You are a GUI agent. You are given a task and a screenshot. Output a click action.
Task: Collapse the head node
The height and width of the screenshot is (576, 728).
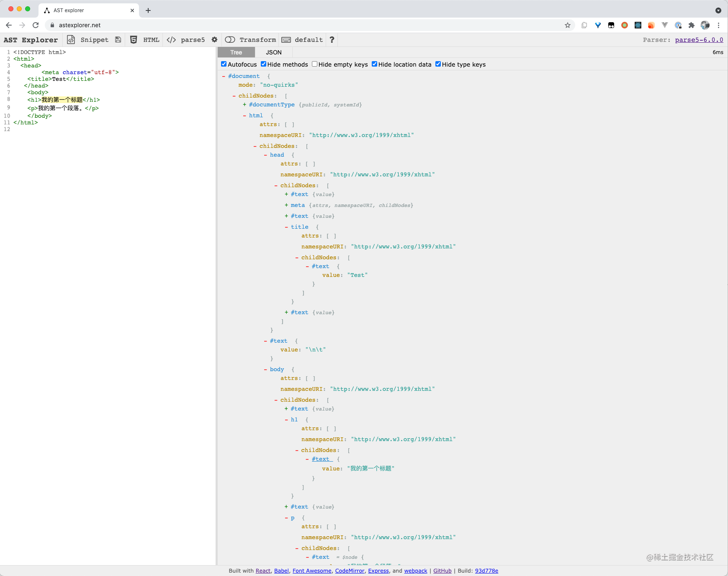click(x=265, y=155)
